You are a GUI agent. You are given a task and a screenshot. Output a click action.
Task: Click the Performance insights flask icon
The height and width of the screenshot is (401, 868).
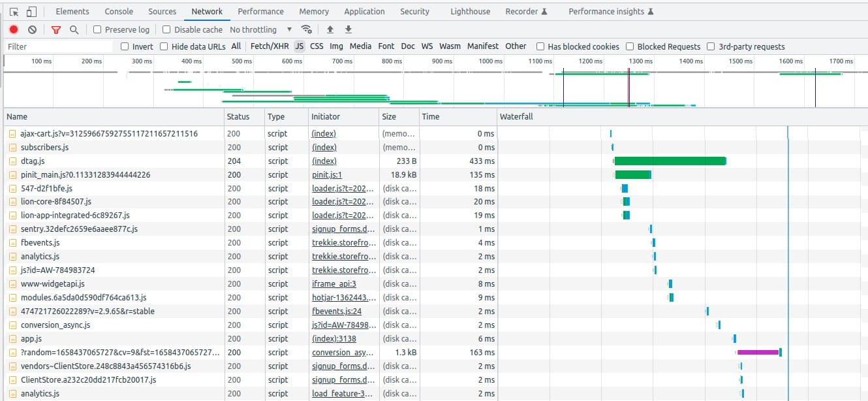point(651,12)
